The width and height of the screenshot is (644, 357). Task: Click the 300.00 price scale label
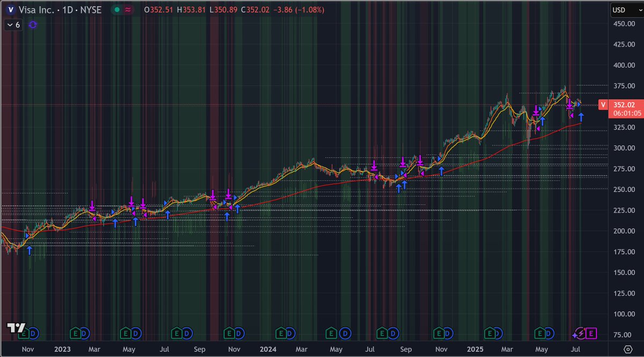coord(624,148)
